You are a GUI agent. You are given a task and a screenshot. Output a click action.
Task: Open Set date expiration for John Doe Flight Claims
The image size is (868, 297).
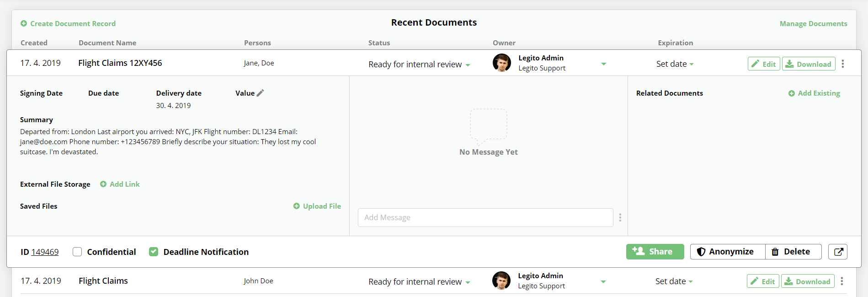674,281
